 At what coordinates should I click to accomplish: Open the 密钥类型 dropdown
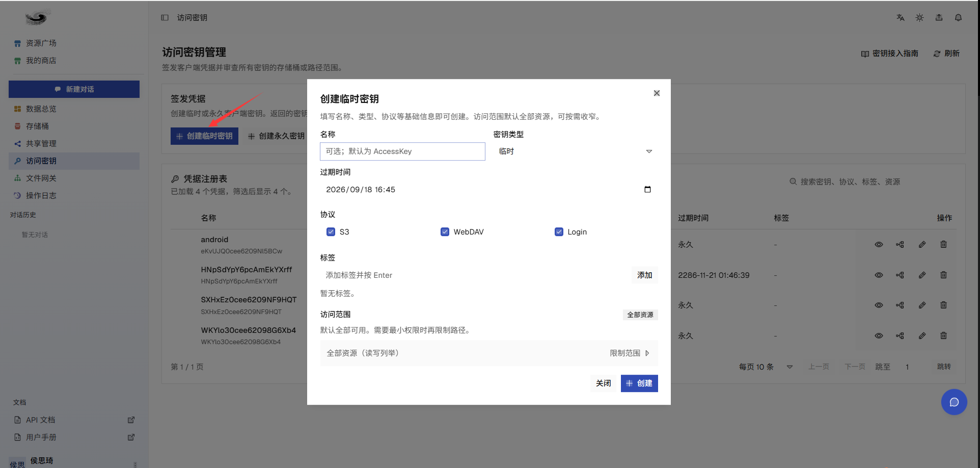coord(576,151)
